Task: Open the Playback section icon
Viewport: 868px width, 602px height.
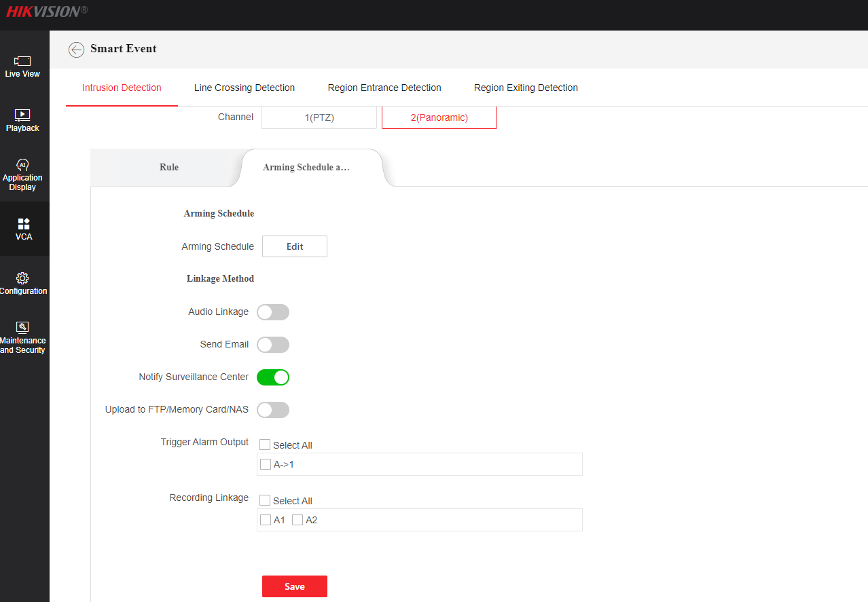Action: pos(22,115)
